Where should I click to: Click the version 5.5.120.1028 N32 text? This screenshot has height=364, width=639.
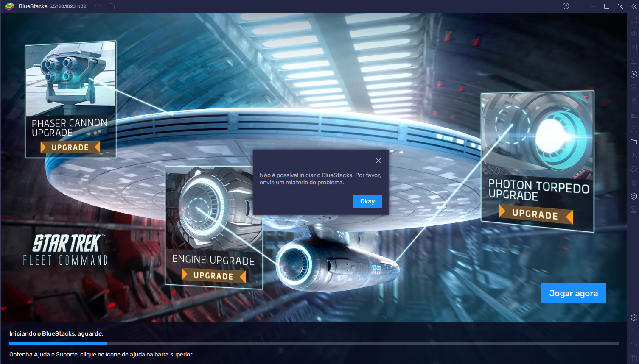click(x=68, y=6)
